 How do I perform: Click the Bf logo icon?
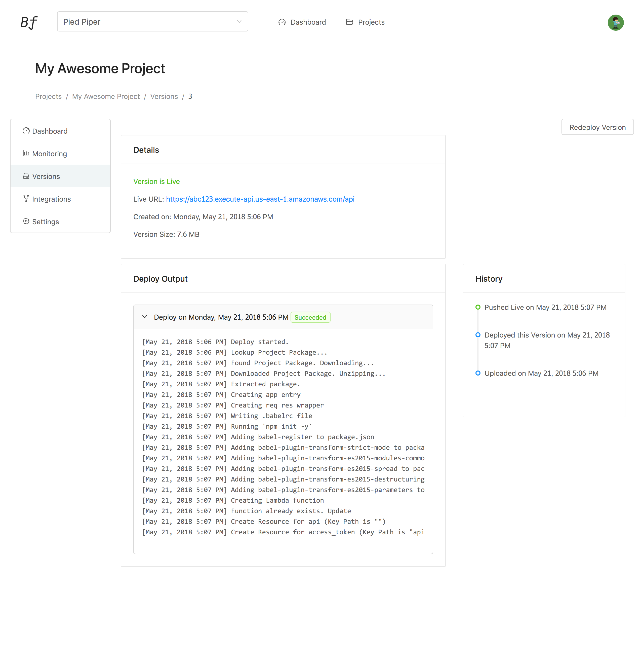pos(29,22)
